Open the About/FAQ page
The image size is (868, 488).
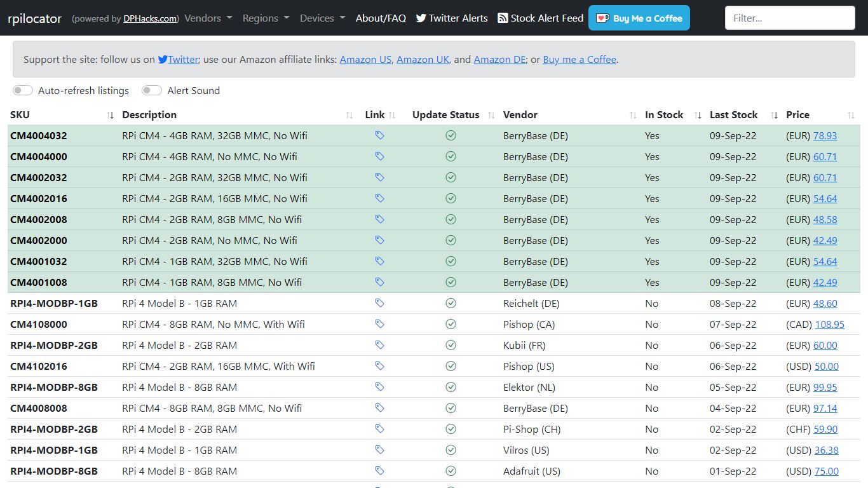point(381,18)
